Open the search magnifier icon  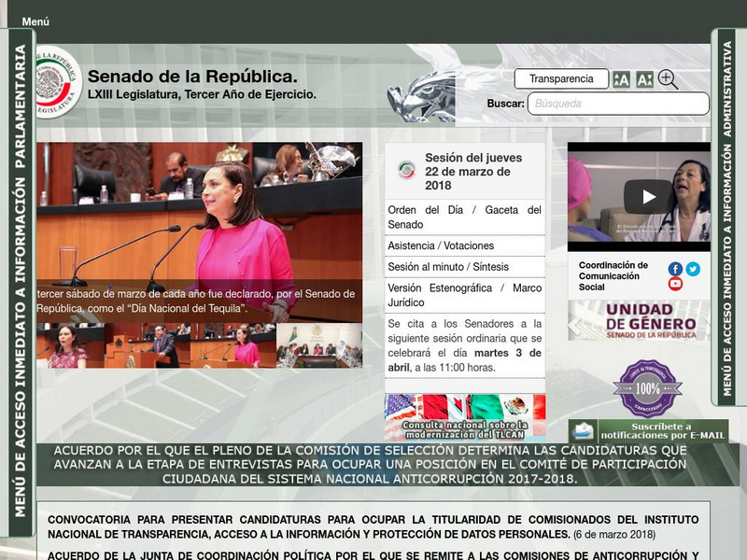pyautogui.click(x=667, y=78)
